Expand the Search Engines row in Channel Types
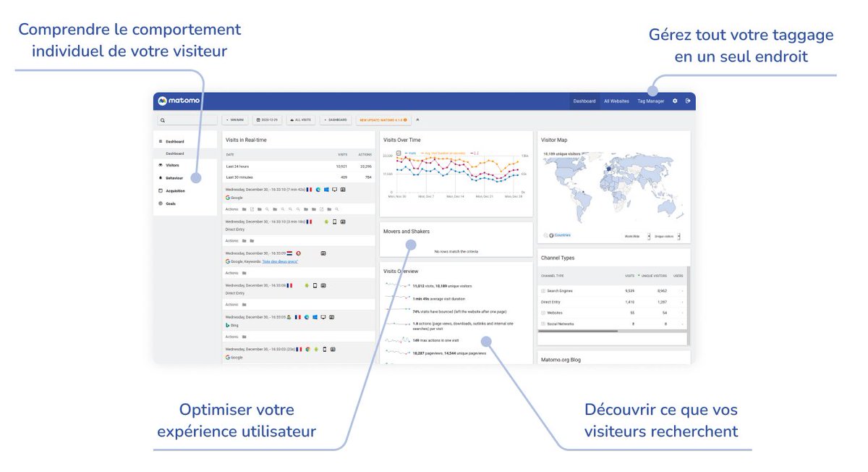 [543, 291]
